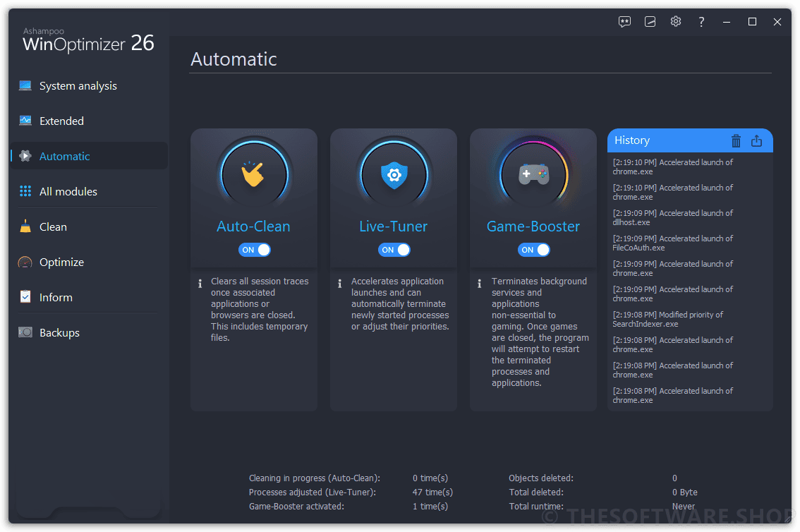Click the Game-Booster gamepad icon
The height and width of the screenshot is (532, 800).
tap(533, 174)
